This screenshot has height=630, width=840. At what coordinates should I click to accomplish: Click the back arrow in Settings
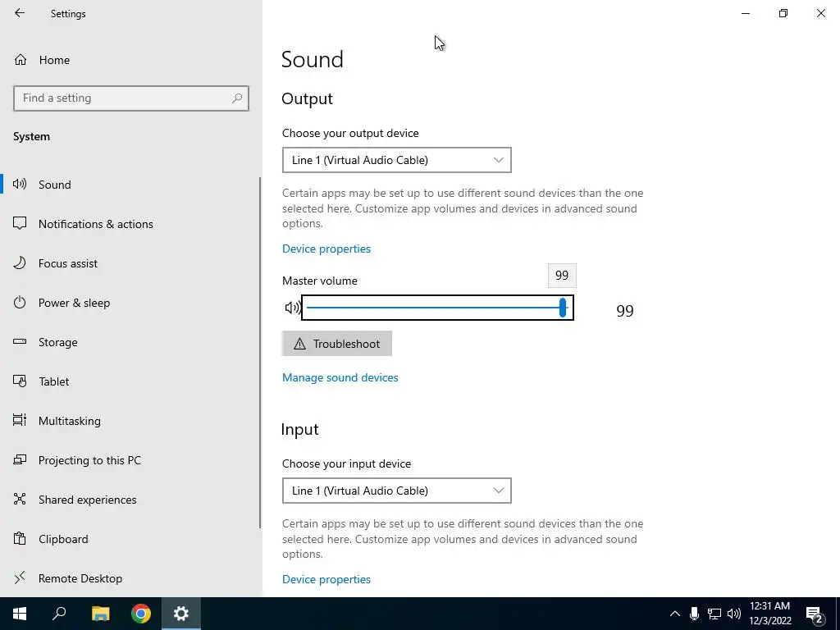pos(20,13)
